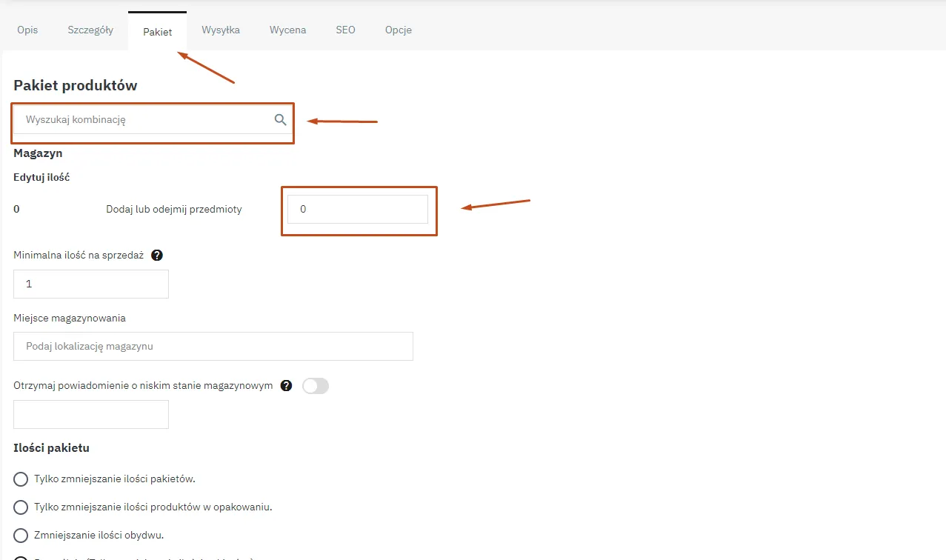
Task: Open the Wycena tab
Action: click(287, 30)
